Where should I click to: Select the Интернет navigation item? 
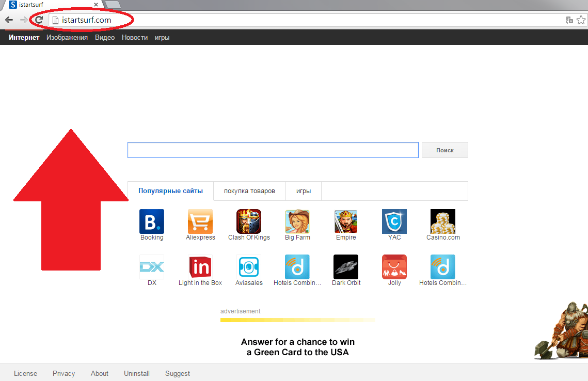tap(24, 38)
